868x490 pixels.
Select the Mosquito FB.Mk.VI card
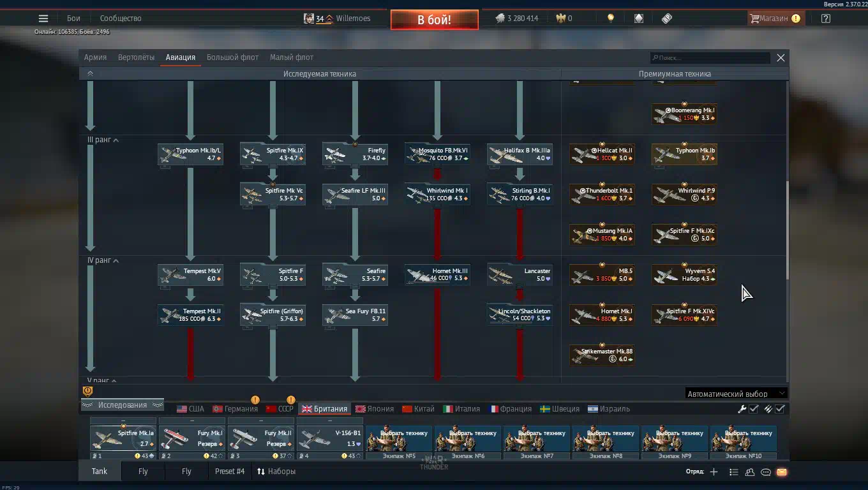click(437, 154)
